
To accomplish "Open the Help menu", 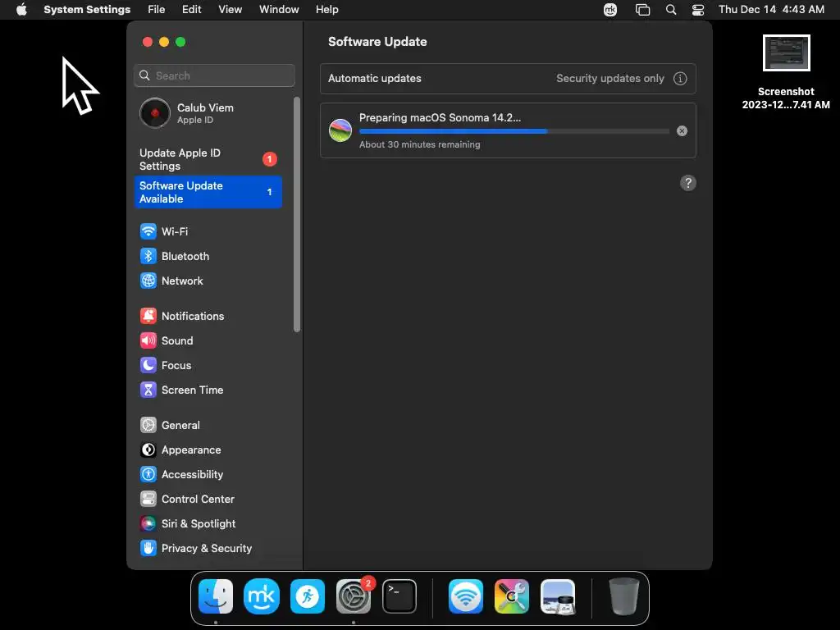I will click(326, 10).
